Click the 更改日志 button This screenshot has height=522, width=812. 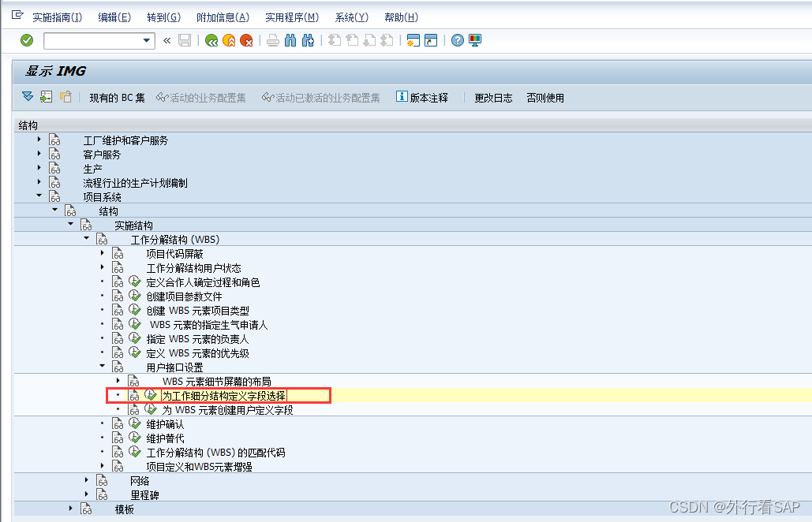[x=493, y=98]
